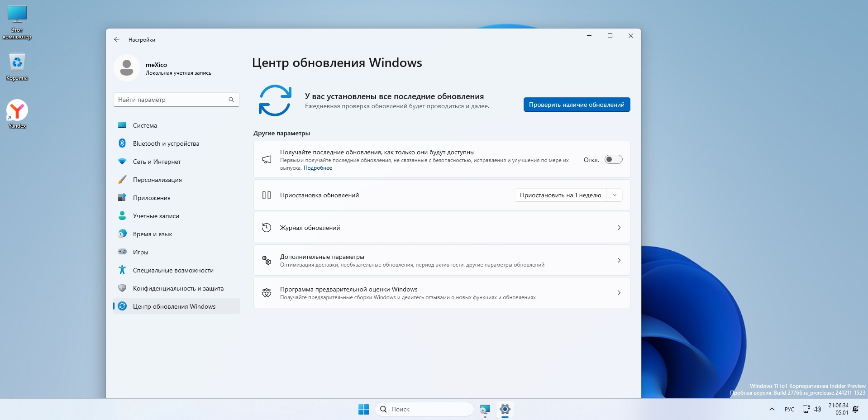Click the megaphone icon in the latest updates card
Screen dimensions: 868x420
[x=267, y=159]
